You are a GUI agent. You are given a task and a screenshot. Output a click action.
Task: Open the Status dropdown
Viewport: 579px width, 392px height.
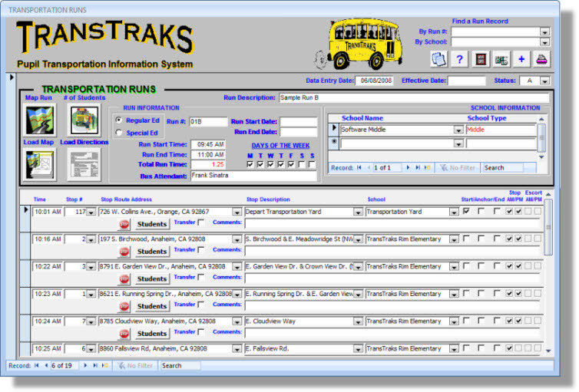tap(544, 81)
